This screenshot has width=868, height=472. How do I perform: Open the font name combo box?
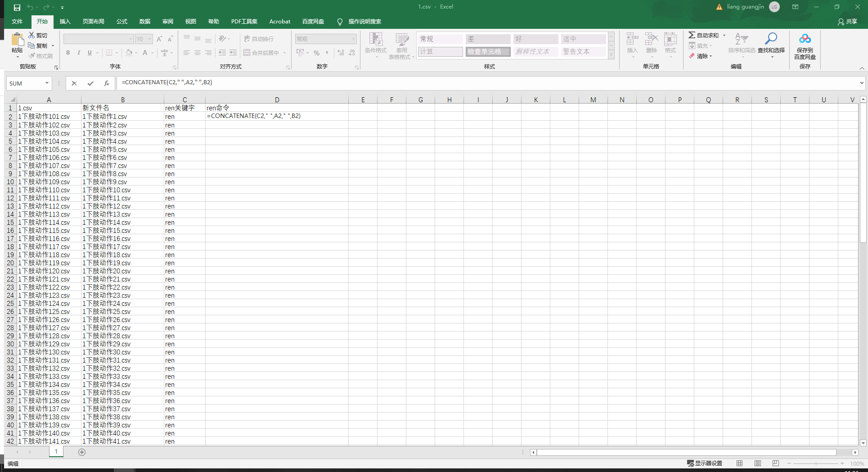[x=99, y=39]
